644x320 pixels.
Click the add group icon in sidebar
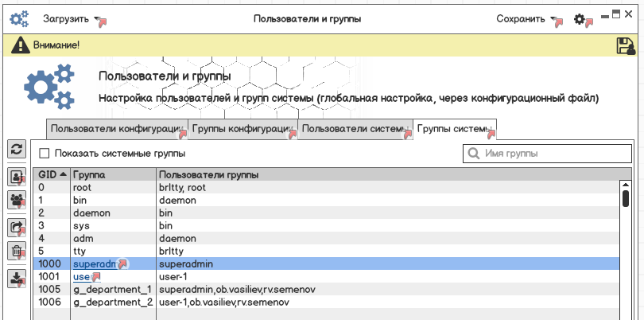click(x=17, y=201)
